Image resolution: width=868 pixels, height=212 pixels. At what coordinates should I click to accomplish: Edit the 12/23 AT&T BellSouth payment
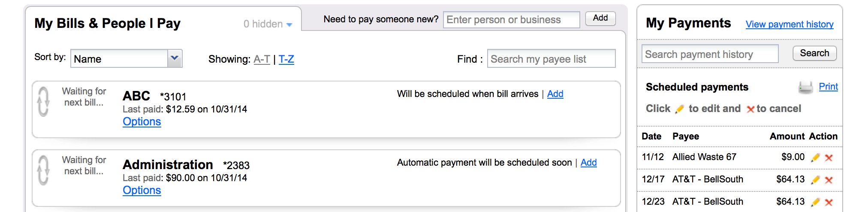(x=815, y=202)
